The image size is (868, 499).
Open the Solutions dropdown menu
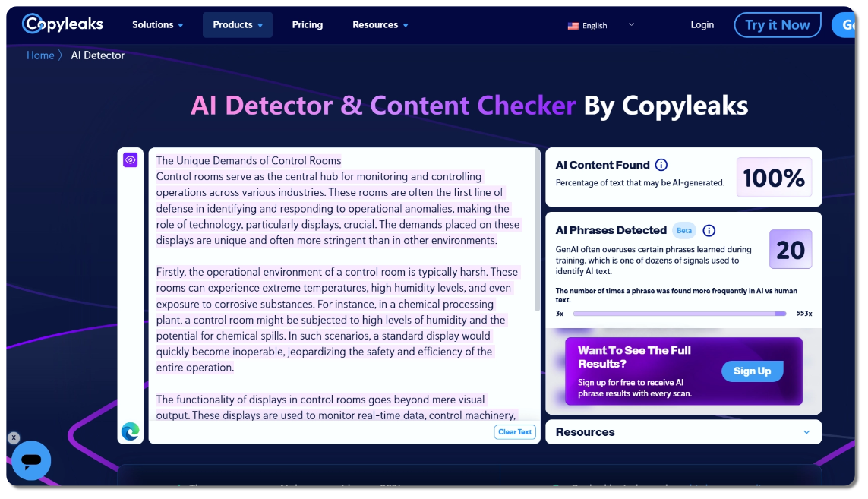(x=157, y=24)
